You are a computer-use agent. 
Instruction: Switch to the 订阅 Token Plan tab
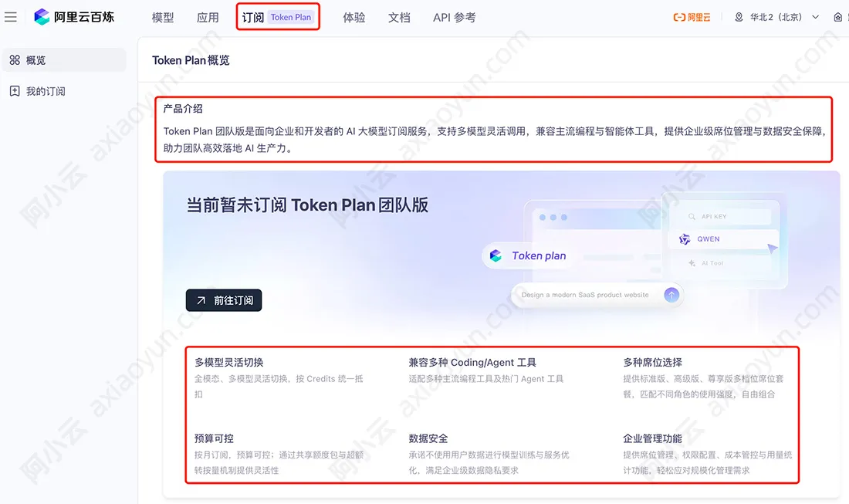click(x=278, y=16)
